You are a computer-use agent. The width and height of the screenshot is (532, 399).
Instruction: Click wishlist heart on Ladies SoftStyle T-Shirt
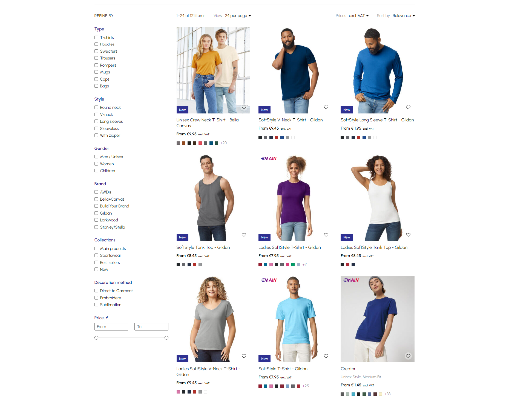(326, 235)
